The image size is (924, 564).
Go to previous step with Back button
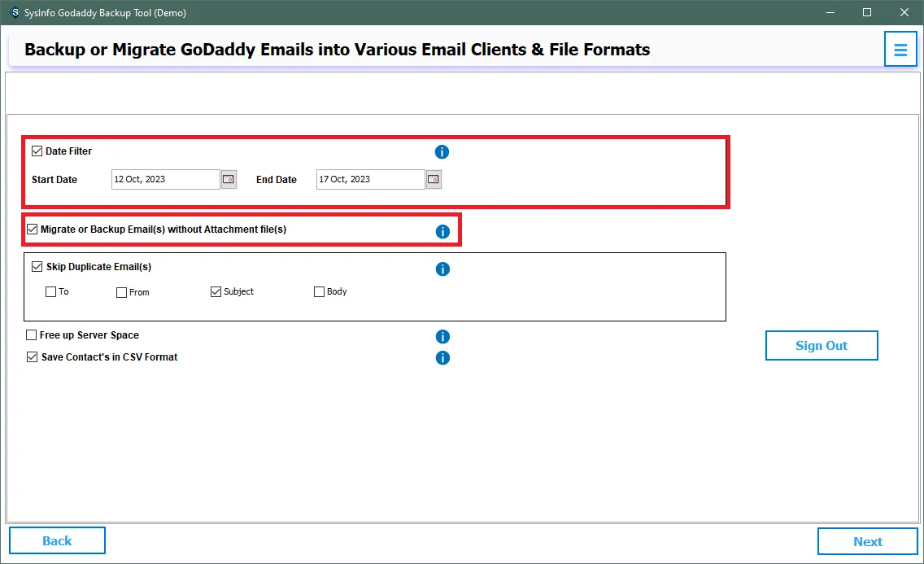click(57, 540)
